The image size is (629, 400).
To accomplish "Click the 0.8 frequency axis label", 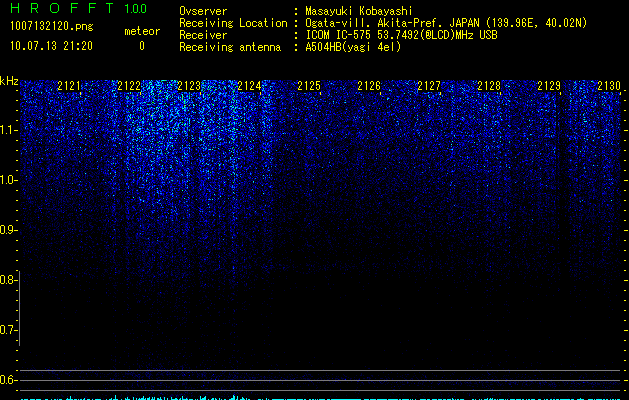I will point(8,280).
